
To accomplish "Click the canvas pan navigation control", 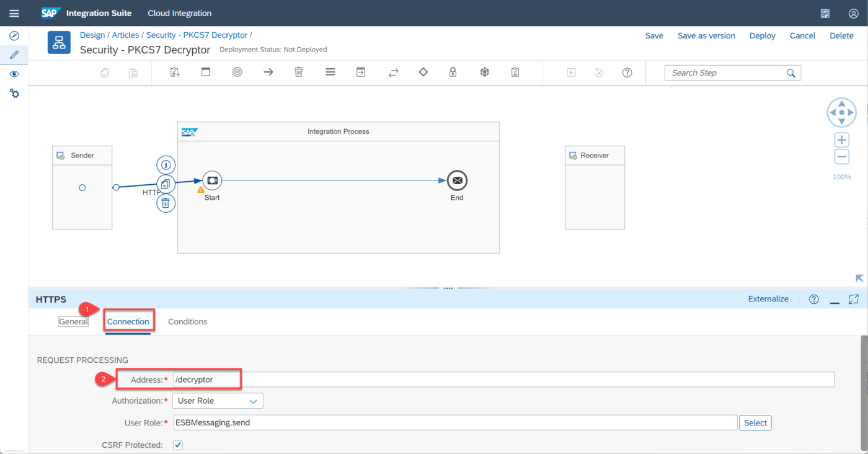I will pos(841,113).
